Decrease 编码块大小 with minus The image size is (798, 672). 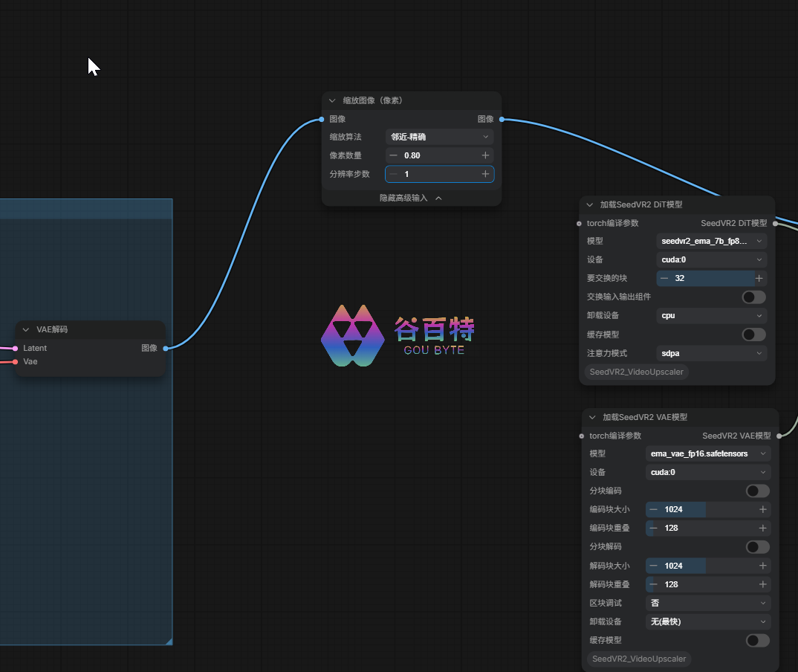pyautogui.click(x=653, y=510)
